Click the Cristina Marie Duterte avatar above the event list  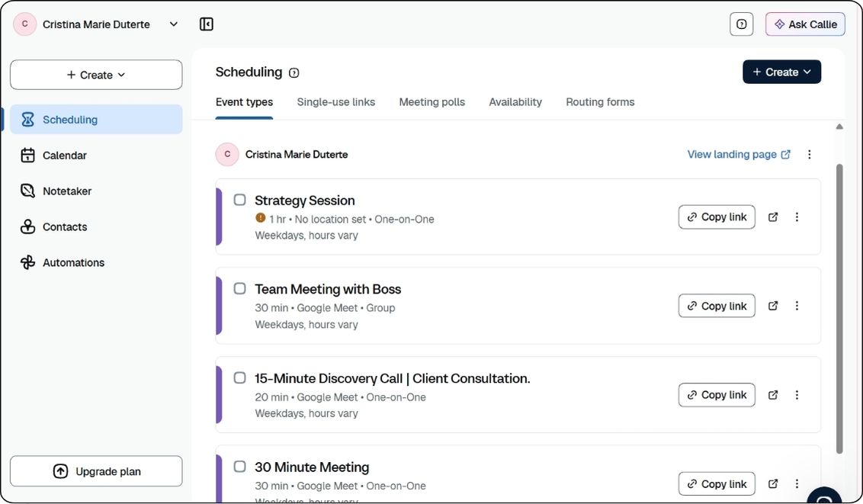click(x=227, y=155)
